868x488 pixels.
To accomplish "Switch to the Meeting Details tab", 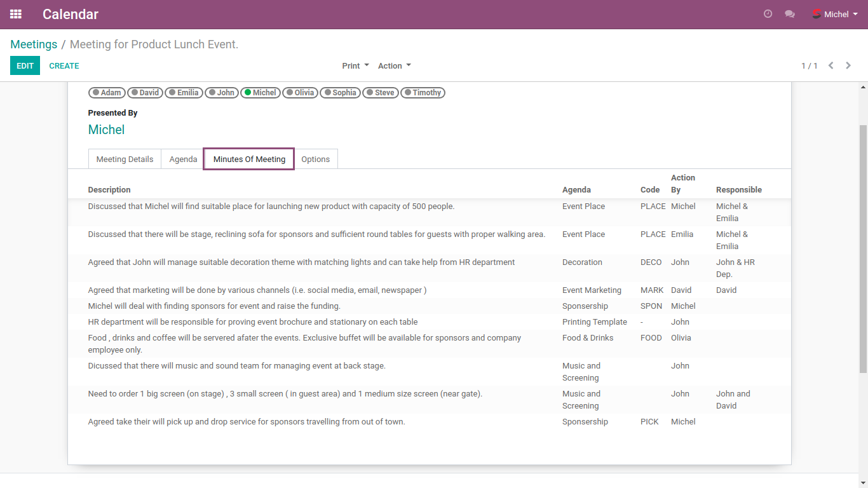I will (x=125, y=159).
